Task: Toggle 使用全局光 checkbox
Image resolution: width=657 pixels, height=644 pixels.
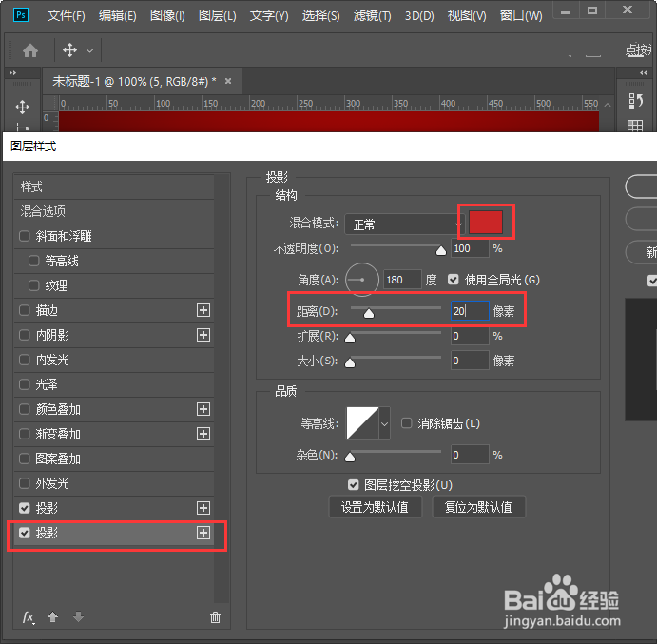Action: (453, 280)
